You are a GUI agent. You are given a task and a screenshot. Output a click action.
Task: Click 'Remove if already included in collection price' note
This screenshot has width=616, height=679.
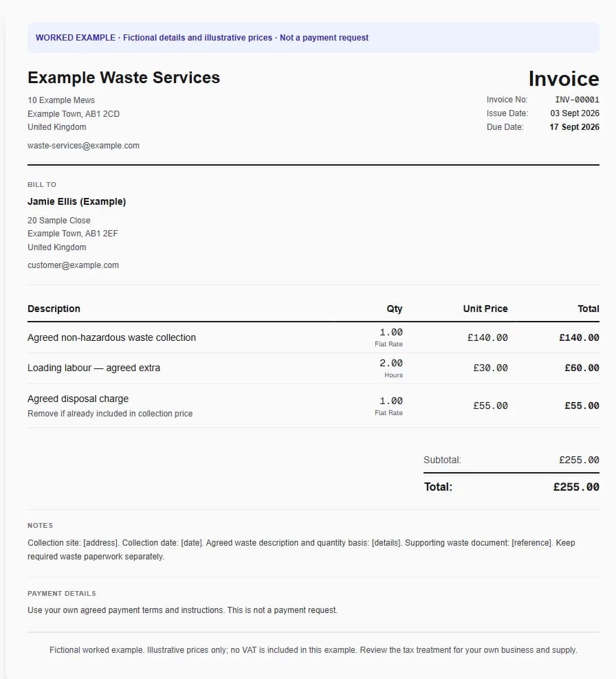110,414
